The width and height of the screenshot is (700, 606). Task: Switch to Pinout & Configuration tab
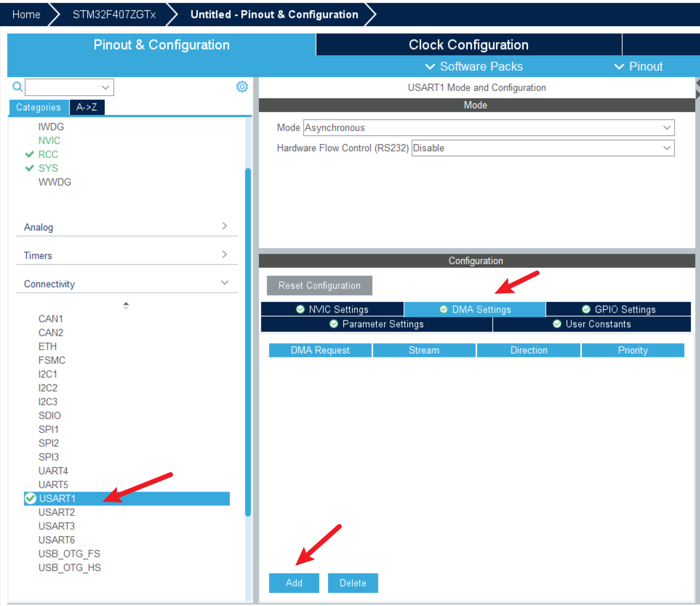click(x=161, y=45)
